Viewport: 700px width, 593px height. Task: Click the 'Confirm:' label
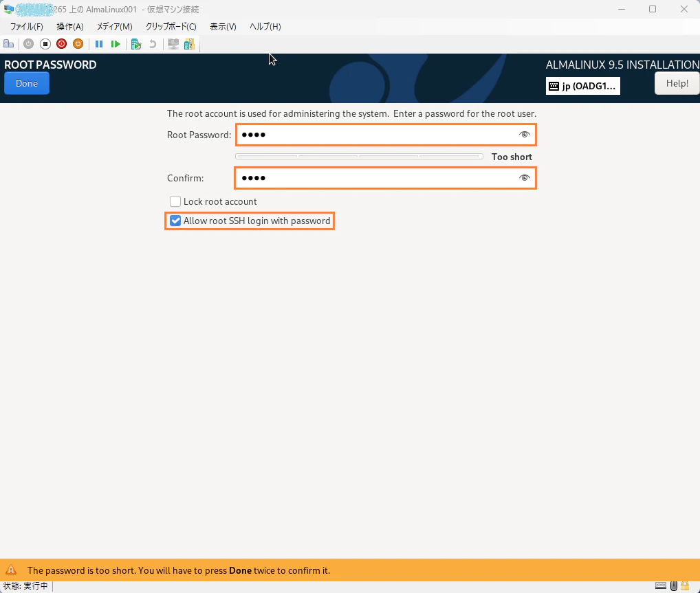[185, 178]
